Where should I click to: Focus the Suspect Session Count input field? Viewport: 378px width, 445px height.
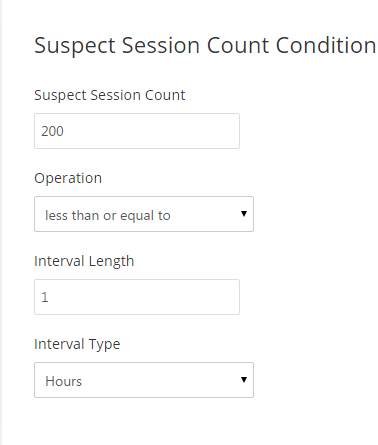(x=137, y=131)
